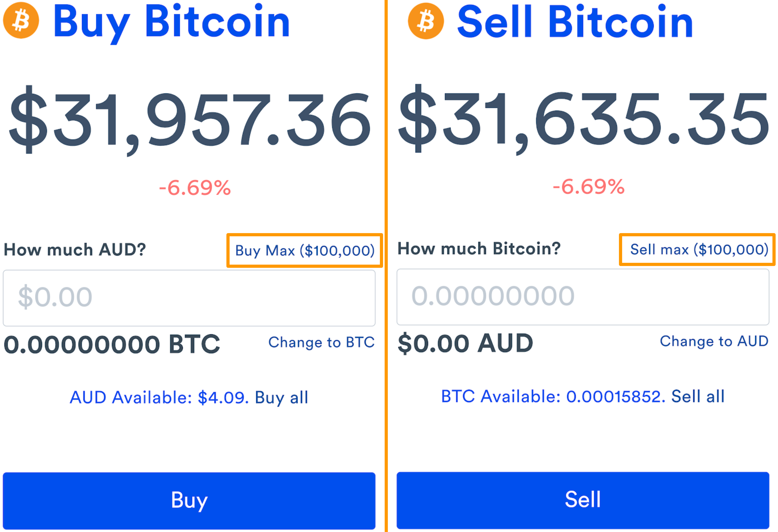Click the -6.69% change under buy price
This screenshot has width=778, height=532.
point(195,188)
